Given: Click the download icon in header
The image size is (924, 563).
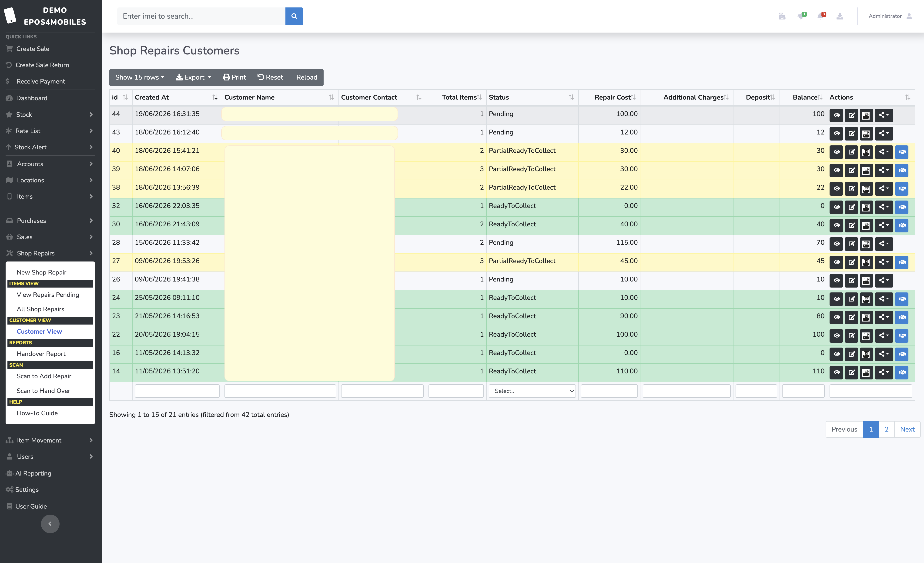Looking at the screenshot, I should [840, 16].
